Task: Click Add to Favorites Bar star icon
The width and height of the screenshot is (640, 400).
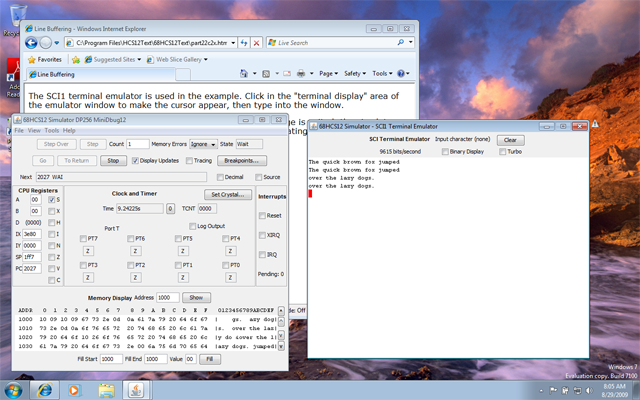Action: [76, 60]
